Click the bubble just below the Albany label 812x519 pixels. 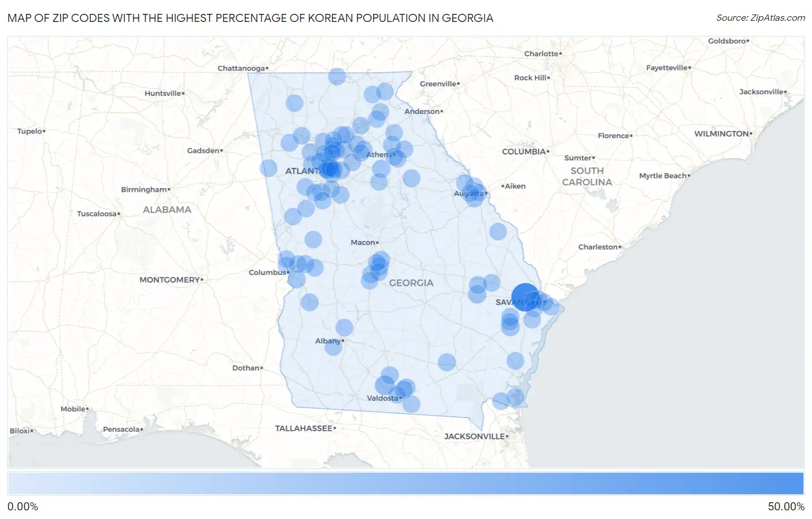[x=333, y=346]
